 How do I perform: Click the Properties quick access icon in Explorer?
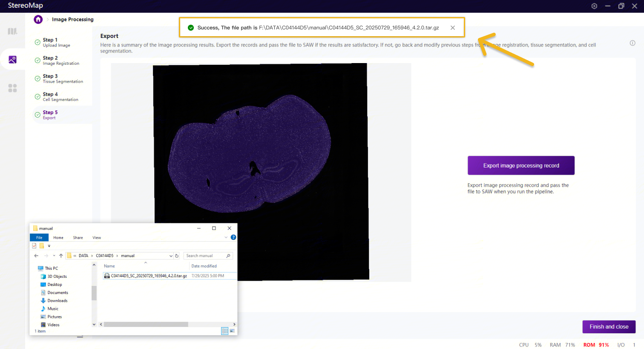pos(34,246)
